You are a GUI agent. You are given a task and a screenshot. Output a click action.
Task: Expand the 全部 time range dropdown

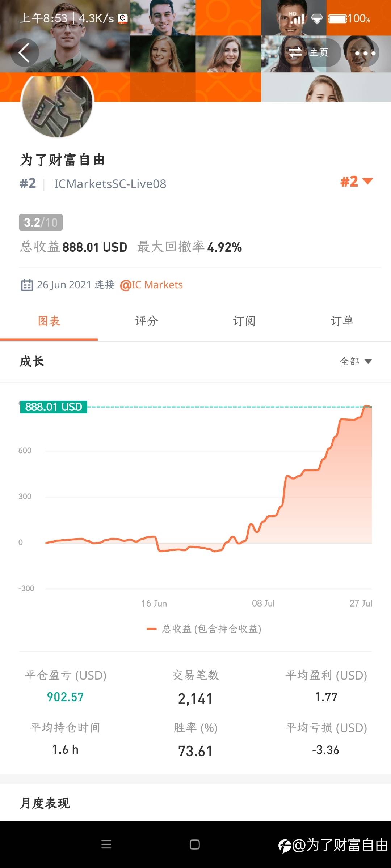(x=356, y=361)
